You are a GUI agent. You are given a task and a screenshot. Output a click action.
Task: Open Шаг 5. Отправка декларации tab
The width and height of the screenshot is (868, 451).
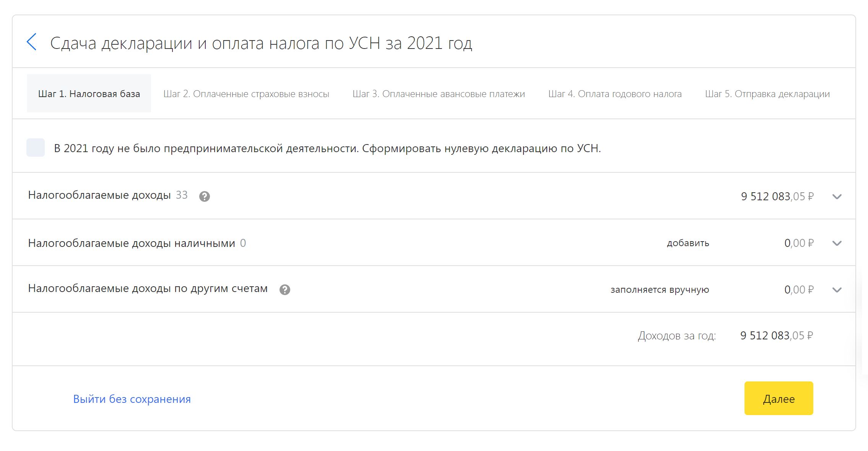click(x=767, y=94)
